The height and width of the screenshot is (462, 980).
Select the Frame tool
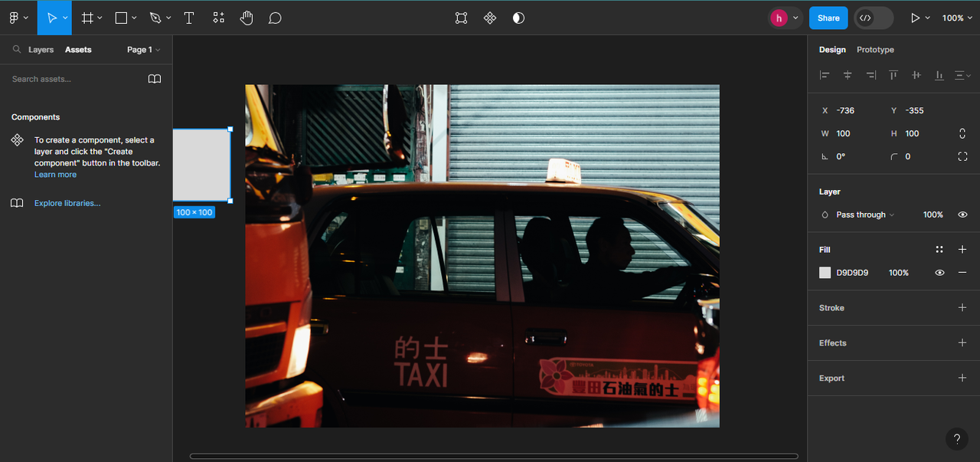coord(88,18)
